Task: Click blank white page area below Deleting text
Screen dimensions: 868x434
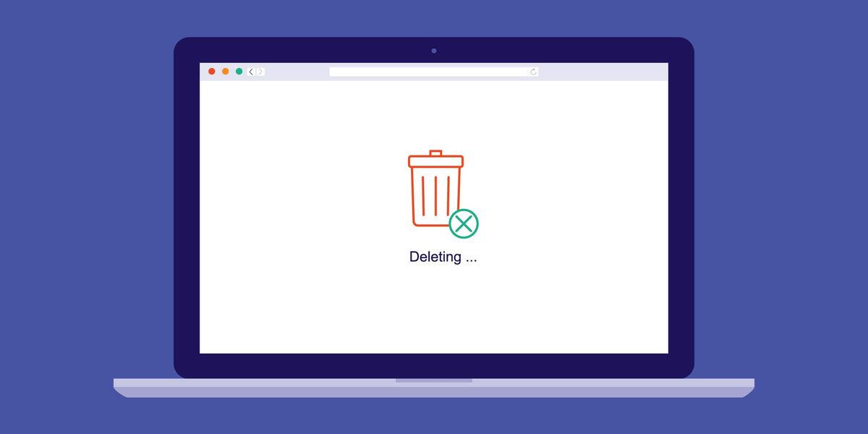Action: pyautogui.click(x=434, y=311)
